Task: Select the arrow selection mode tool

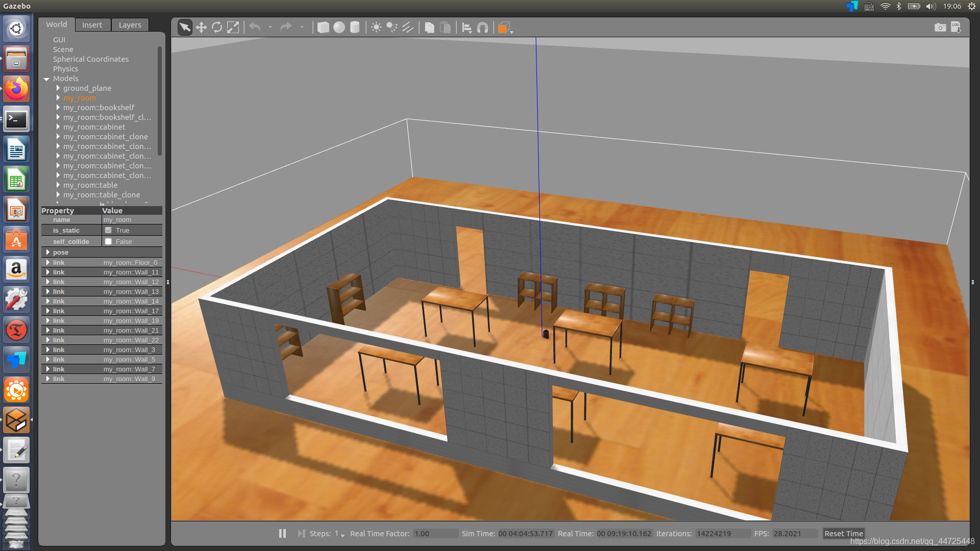Action: pos(185,27)
